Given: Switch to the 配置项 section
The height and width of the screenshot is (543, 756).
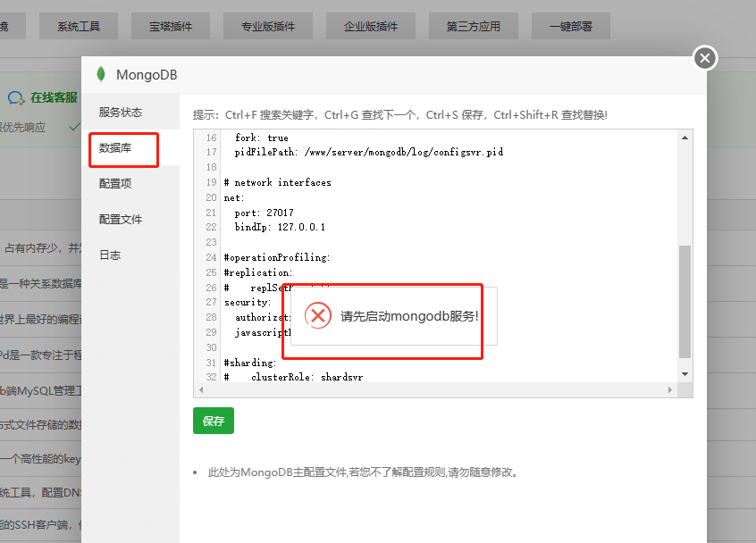Looking at the screenshot, I should tap(115, 184).
